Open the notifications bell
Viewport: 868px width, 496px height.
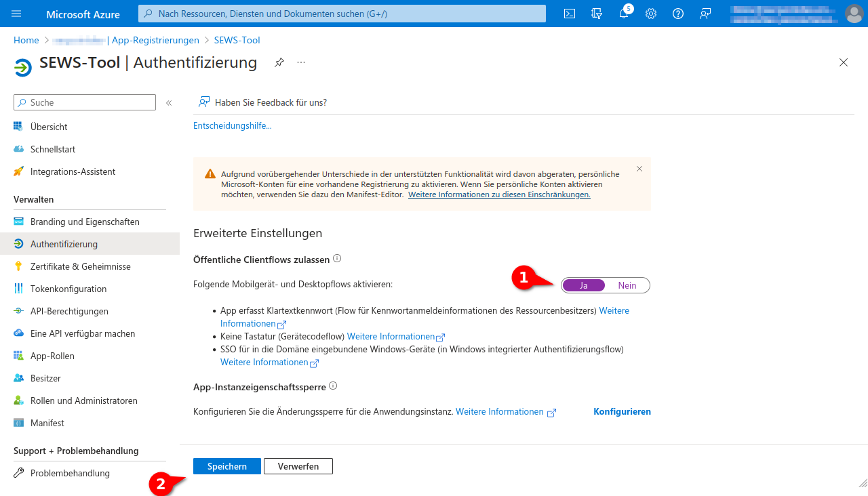tap(624, 14)
